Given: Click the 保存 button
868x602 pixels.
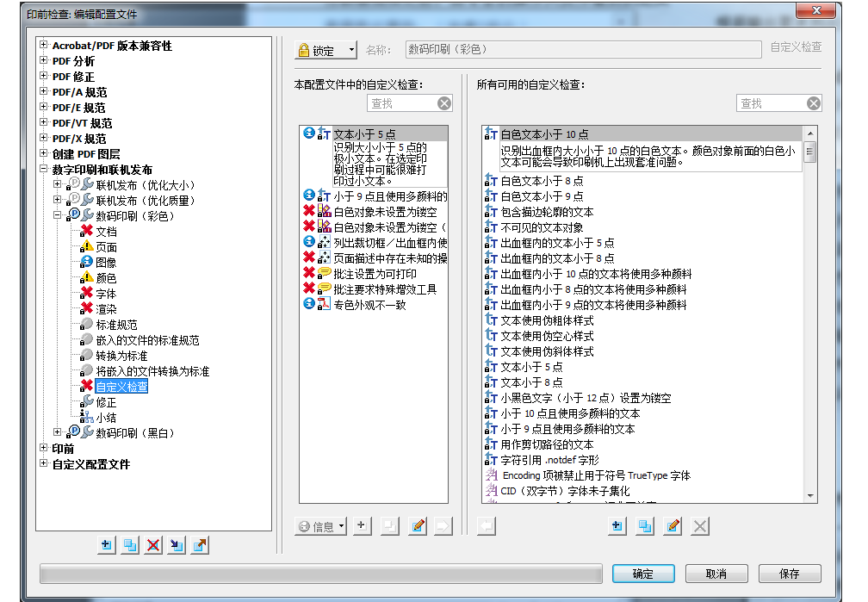Looking at the screenshot, I should [x=789, y=574].
